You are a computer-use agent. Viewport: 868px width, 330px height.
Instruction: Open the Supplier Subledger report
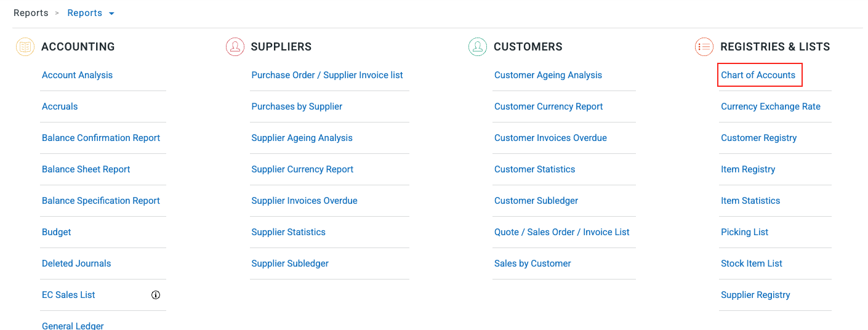coord(289,264)
